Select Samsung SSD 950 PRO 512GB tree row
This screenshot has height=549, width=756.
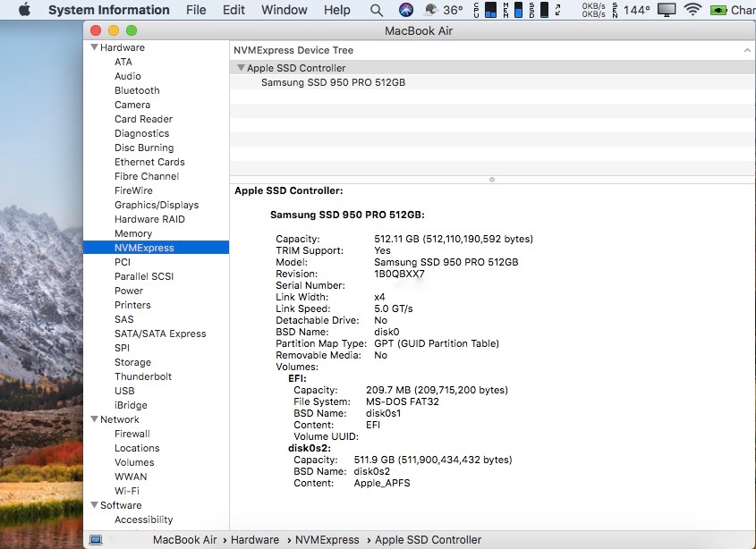click(x=493, y=82)
